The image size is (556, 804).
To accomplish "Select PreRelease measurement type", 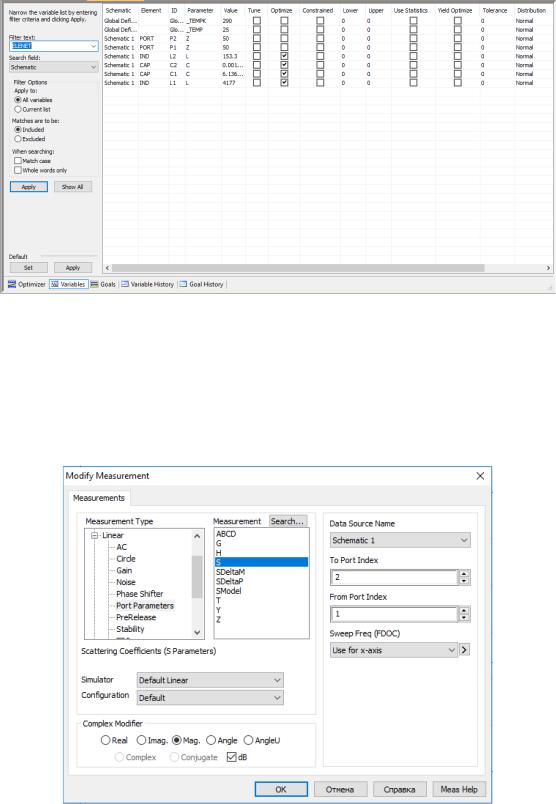I will coord(136,617).
